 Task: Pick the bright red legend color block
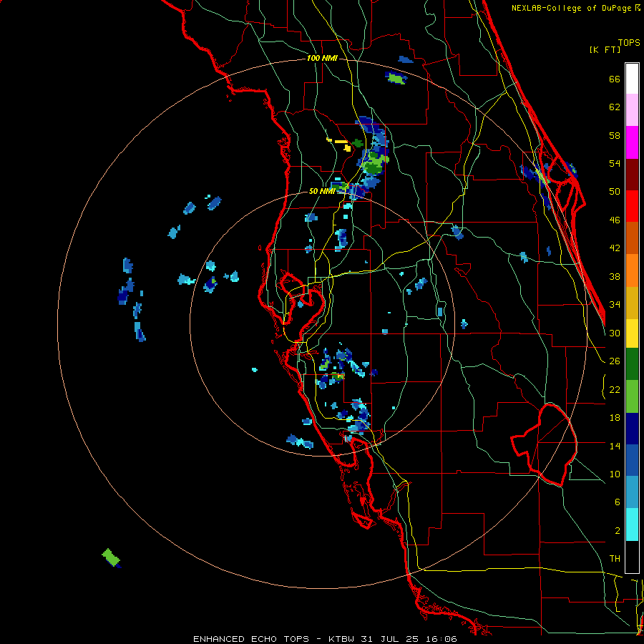point(632,206)
